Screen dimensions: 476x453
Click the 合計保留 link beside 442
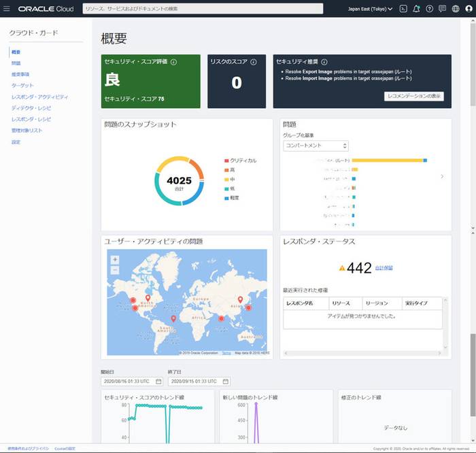(x=384, y=268)
